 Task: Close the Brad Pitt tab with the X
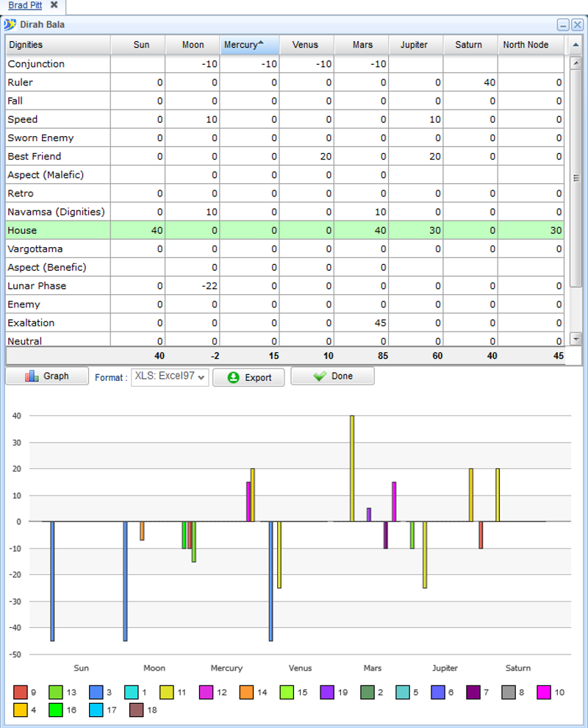tap(54, 5)
